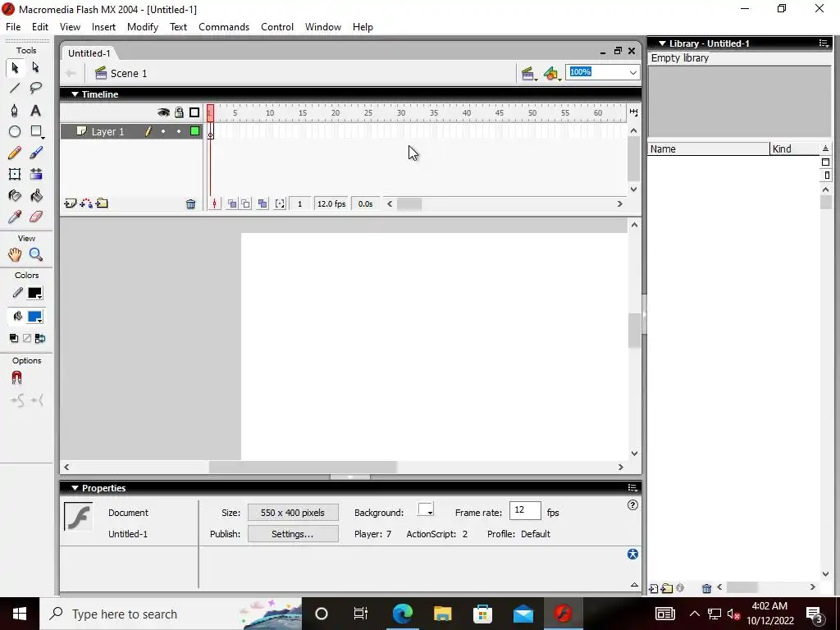This screenshot has height=630, width=840.
Task: Select the Brush tool
Action: point(35,153)
